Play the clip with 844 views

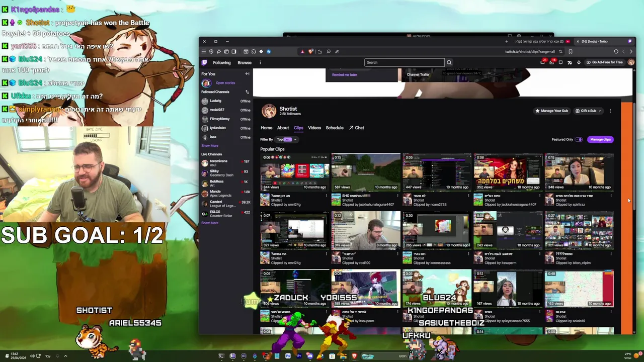(295, 172)
